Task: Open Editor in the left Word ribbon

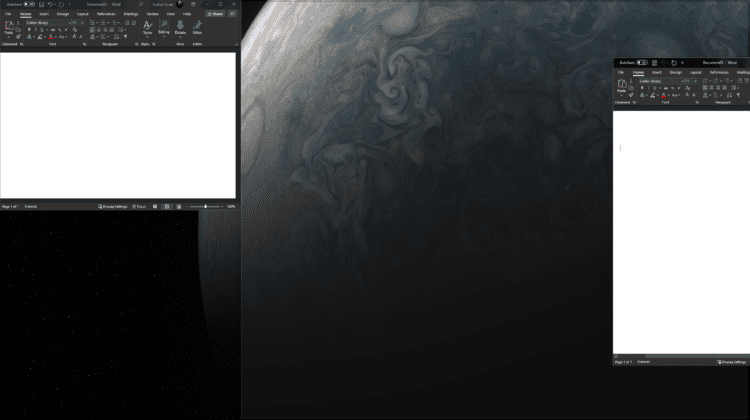Action: [197, 28]
